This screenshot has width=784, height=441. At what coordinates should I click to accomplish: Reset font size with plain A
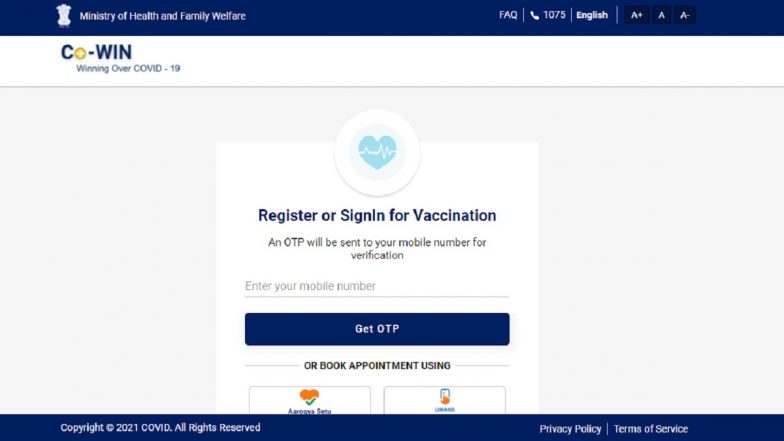[x=661, y=15]
